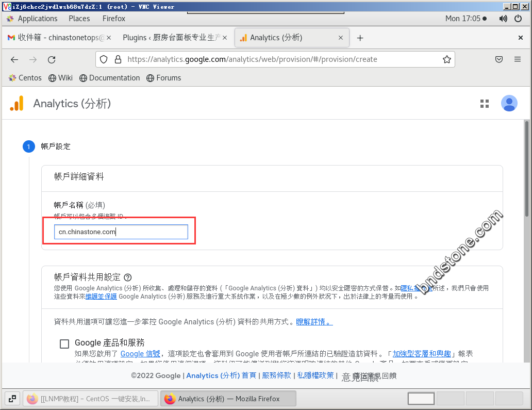Click the padlock site security icon

click(118, 59)
